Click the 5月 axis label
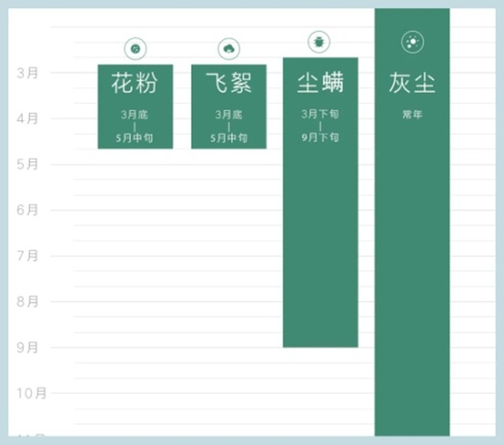The width and height of the screenshot is (504, 445). pyautogui.click(x=27, y=164)
